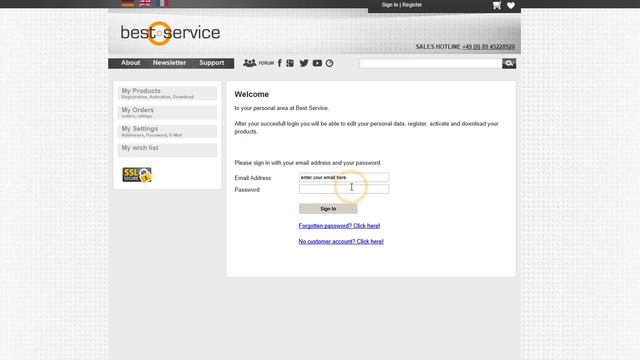Viewport: 640px width, 360px height.
Task: Click the sales hotline phone number
Action: click(x=489, y=47)
